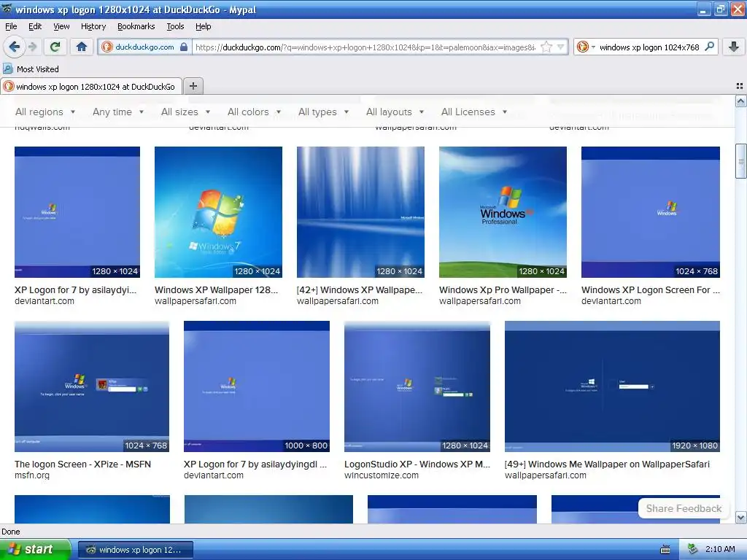Open the LogonStudio XP thumbnail image
The width and height of the screenshot is (747, 560).
coord(417,386)
